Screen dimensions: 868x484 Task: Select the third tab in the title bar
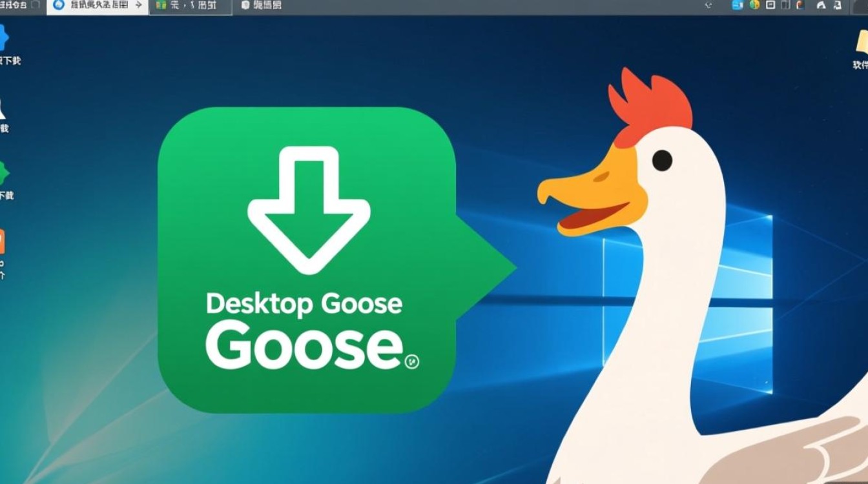[x=262, y=6]
